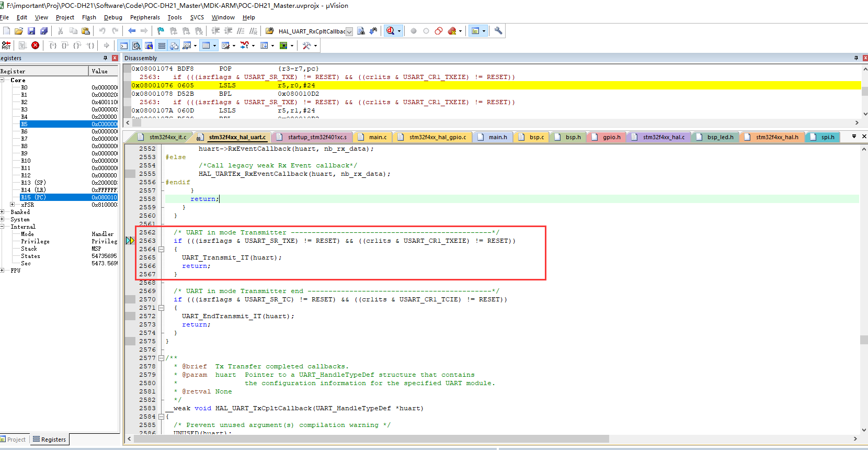
Task: Close the Registers panel
Action: [115, 58]
